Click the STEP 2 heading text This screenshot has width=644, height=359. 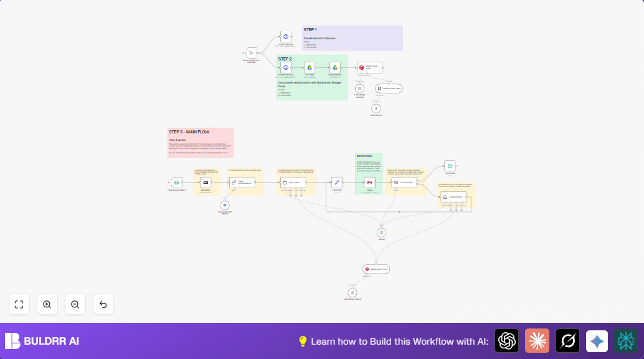pyautogui.click(x=285, y=59)
